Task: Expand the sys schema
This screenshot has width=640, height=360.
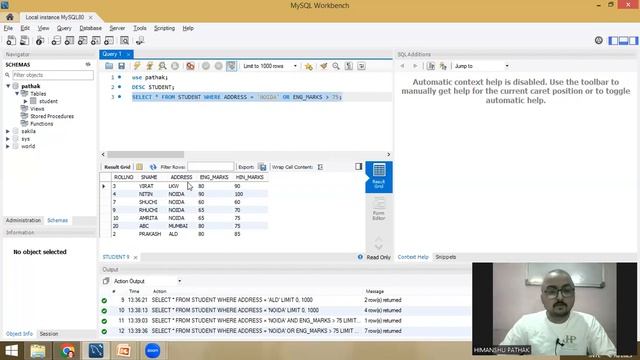Action: (8, 139)
